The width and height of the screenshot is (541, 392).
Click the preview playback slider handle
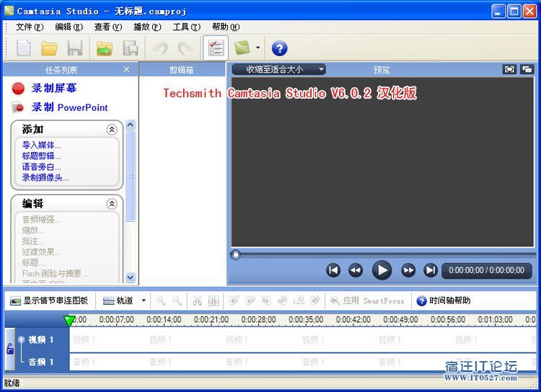click(x=236, y=255)
